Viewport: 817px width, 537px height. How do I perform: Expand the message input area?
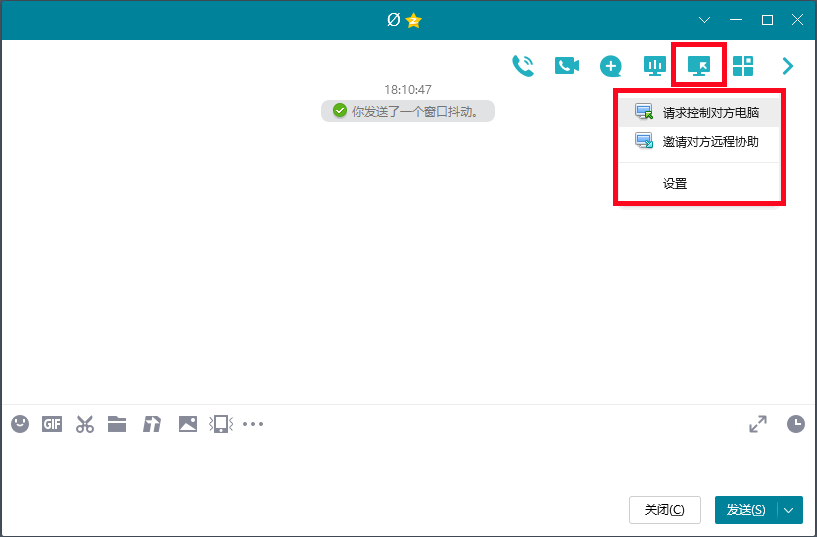tap(758, 424)
